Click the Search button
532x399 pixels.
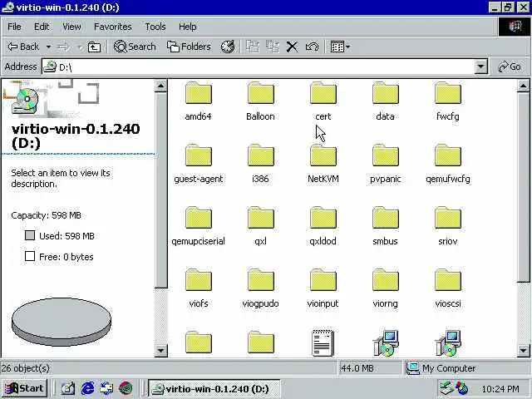coord(135,47)
